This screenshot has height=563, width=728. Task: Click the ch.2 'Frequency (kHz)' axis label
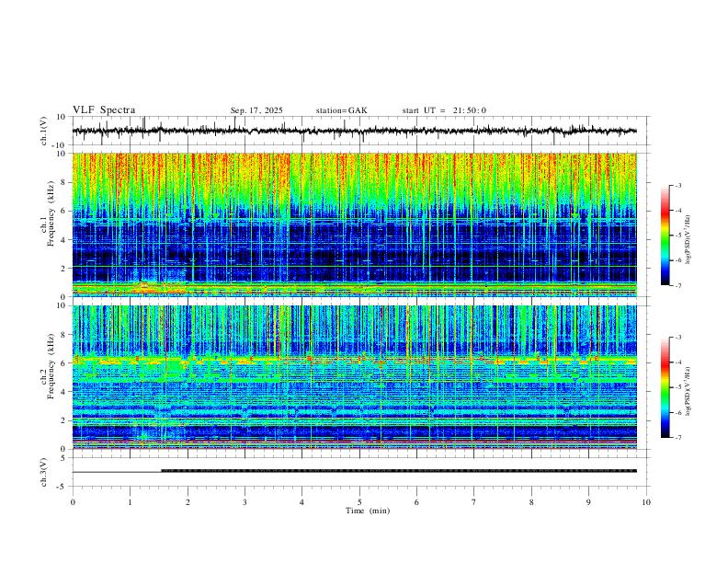tap(51, 366)
